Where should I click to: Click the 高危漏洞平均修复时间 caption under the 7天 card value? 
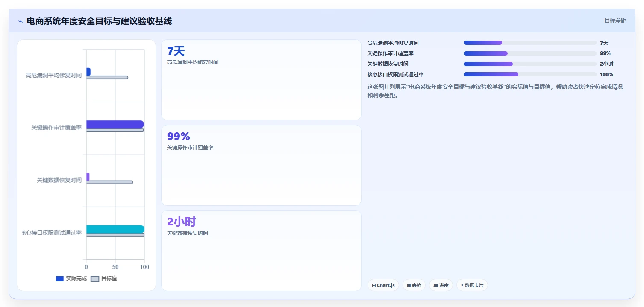click(193, 62)
